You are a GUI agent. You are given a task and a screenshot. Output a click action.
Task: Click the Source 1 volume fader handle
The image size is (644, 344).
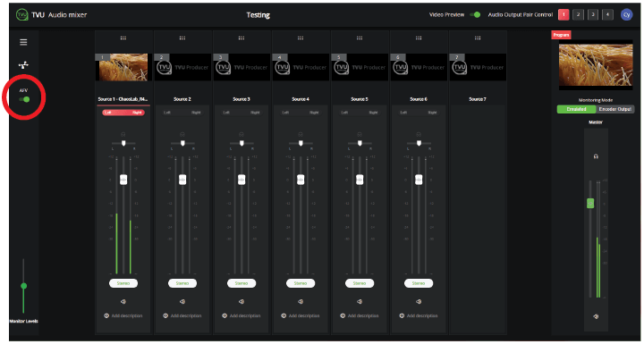(123, 180)
